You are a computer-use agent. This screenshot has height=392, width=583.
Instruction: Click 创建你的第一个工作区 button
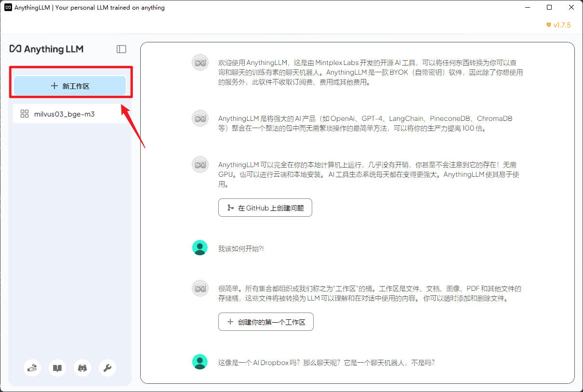click(x=266, y=322)
